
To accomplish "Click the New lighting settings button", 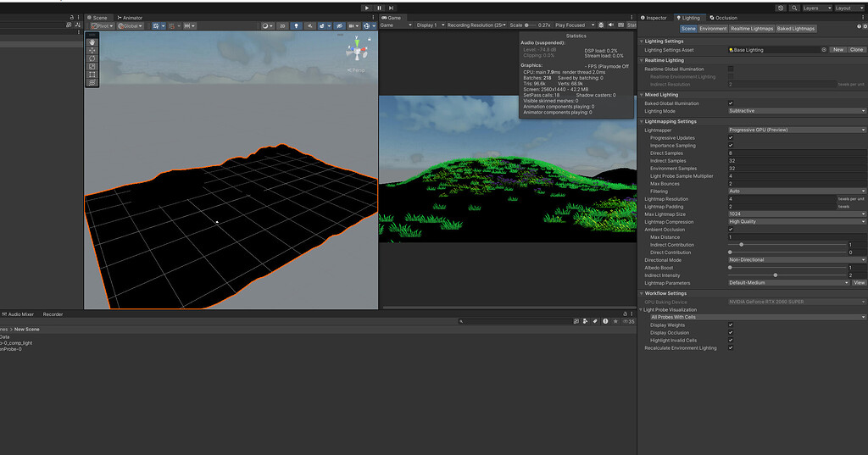I will pos(837,50).
